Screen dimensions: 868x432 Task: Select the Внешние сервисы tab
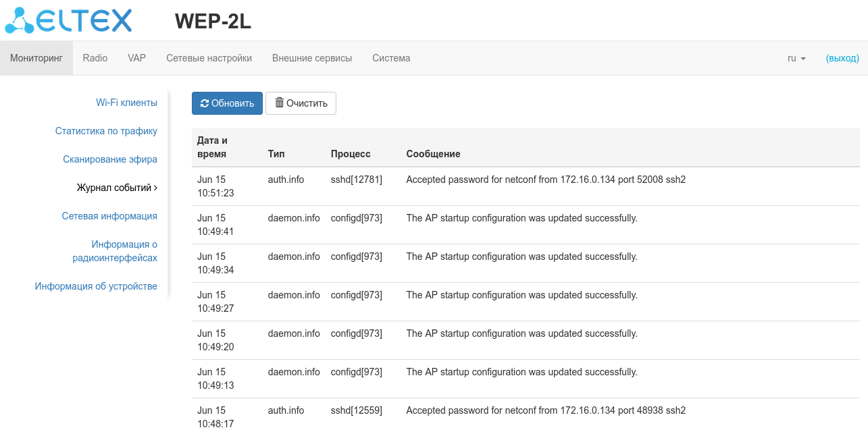[312, 58]
